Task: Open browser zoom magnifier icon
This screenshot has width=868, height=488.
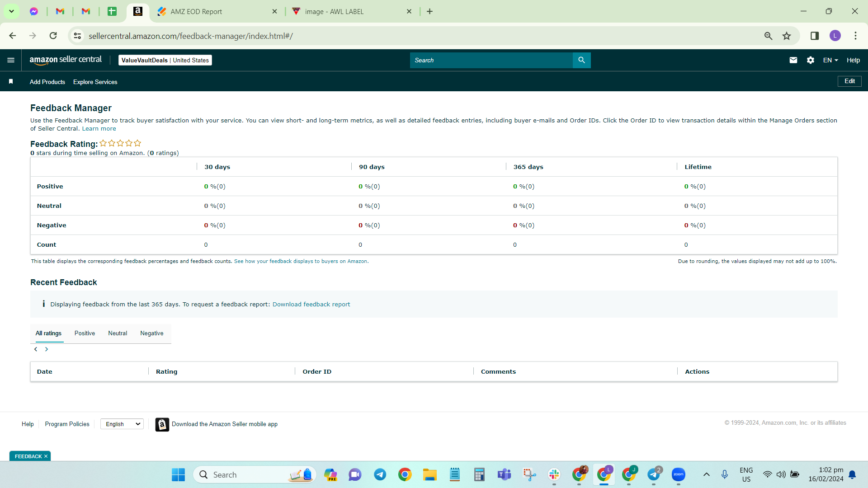Action: 768,36
